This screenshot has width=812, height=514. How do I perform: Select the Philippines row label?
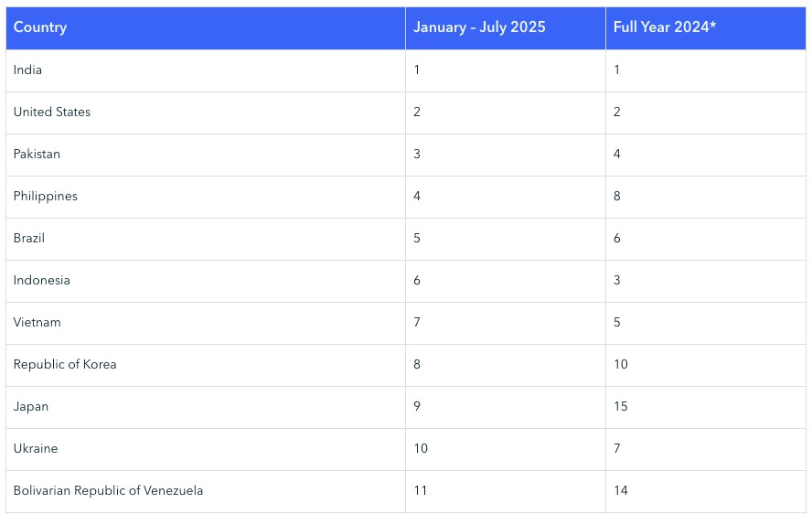pos(46,197)
